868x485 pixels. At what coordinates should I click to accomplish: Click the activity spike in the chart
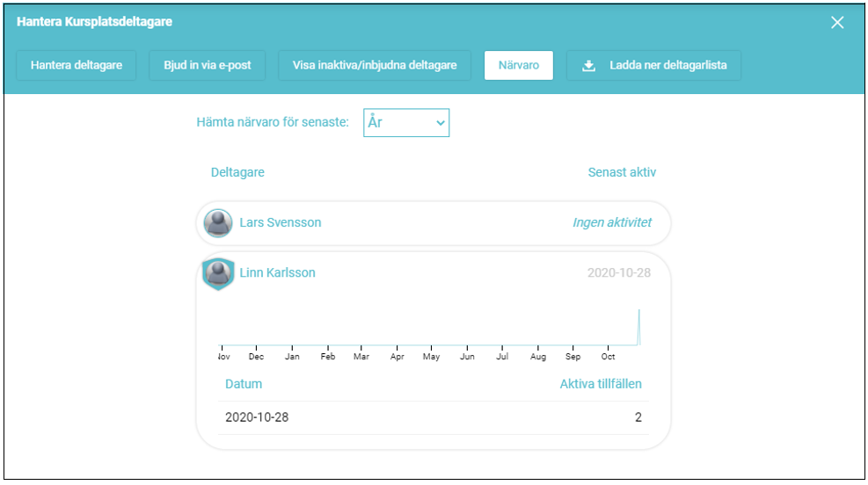pyautogui.click(x=638, y=328)
